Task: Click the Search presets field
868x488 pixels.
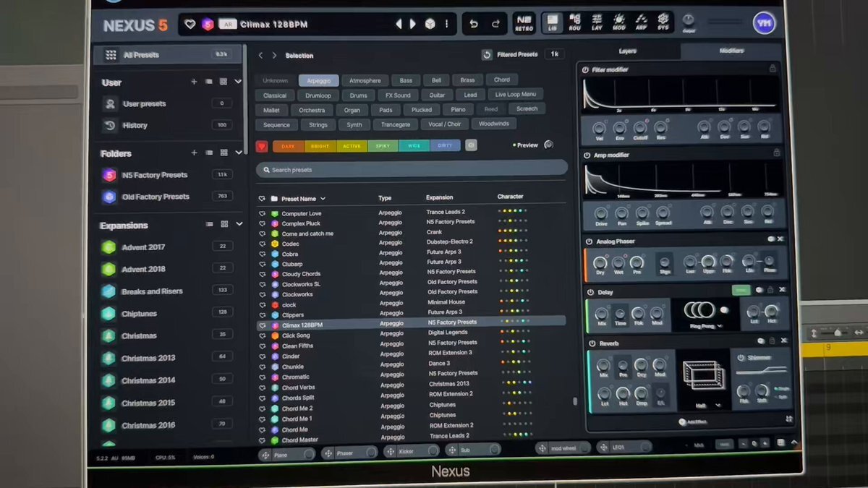Action: pyautogui.click(x=412, y=169)
